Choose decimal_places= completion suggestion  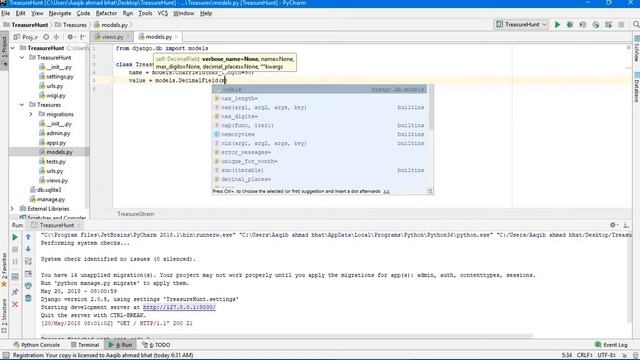pyautogui.click(x=319, y=179)
